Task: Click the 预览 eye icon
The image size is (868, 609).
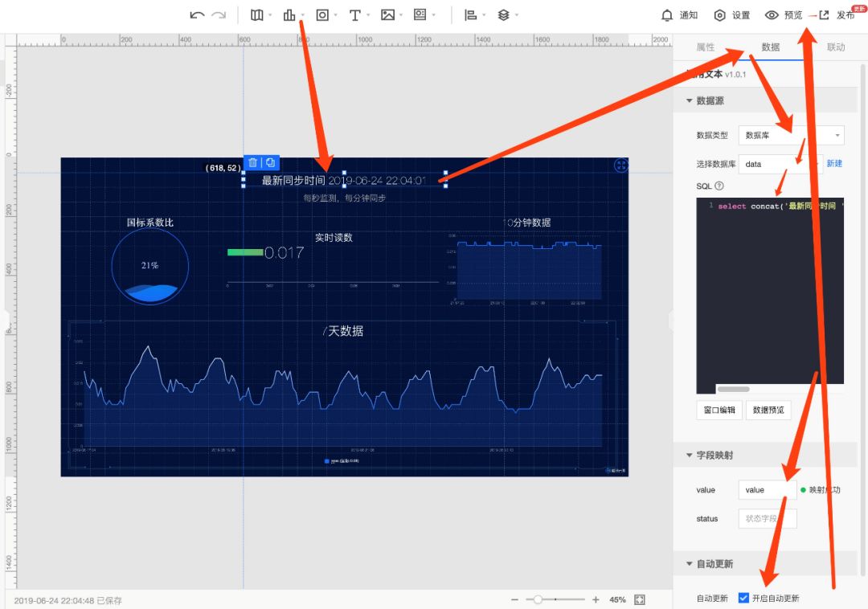Action: [772, 15]
